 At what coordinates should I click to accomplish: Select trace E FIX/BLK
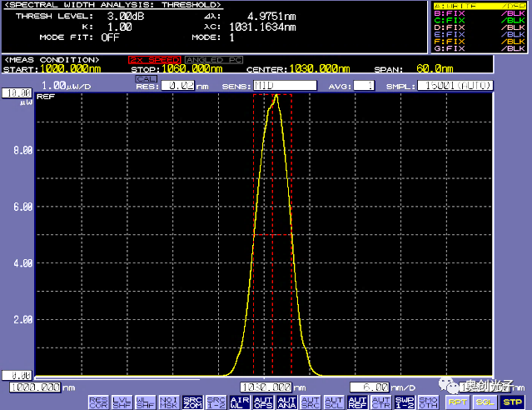[480, 34]
